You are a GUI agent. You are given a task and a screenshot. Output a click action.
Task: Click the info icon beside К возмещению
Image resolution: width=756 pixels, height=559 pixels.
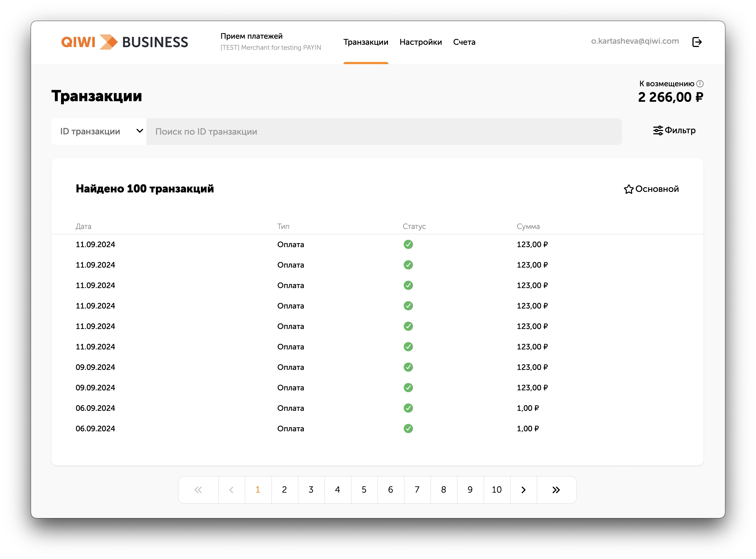click(x=700, y=83)
